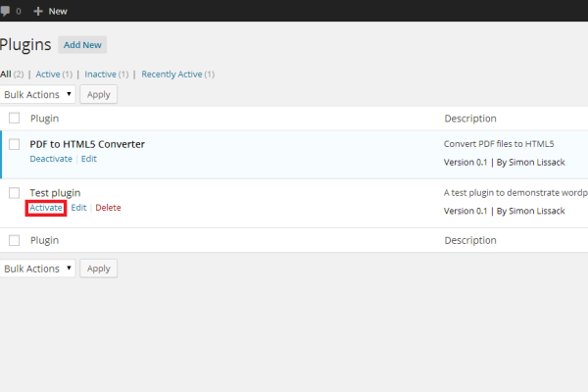The width and height of the screenshot is (588, 392).
Task: Edit the PDF to HTML5 Converter plugin
Action: [x=89, y=159]
